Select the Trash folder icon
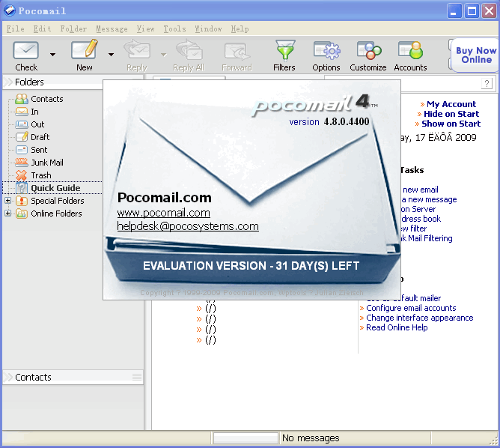500x448 pixels. [x=22, y=175]
